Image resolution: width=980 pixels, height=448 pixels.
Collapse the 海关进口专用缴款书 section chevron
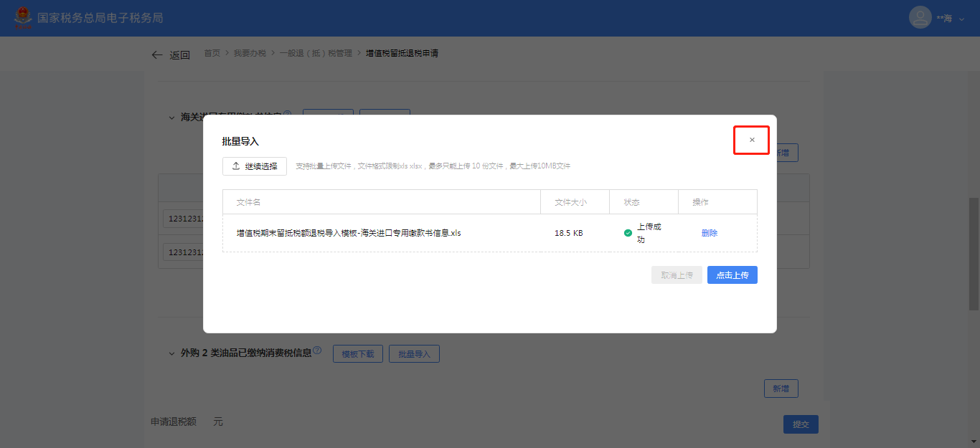click(171, 118)
